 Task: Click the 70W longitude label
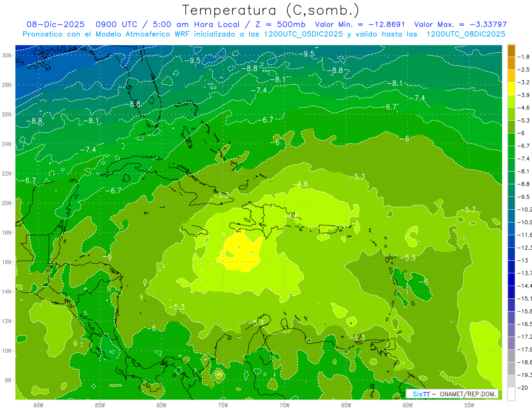tap(285, 405)
